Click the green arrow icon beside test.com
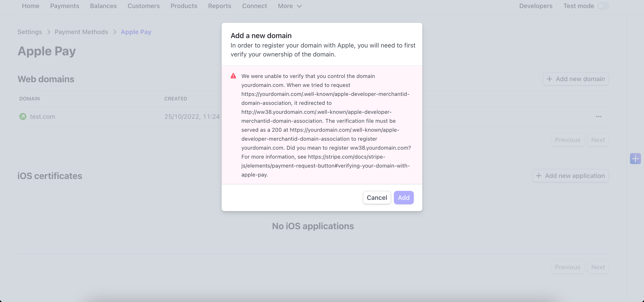The height and width of the screenshot is (302, 644). [23, 116]
